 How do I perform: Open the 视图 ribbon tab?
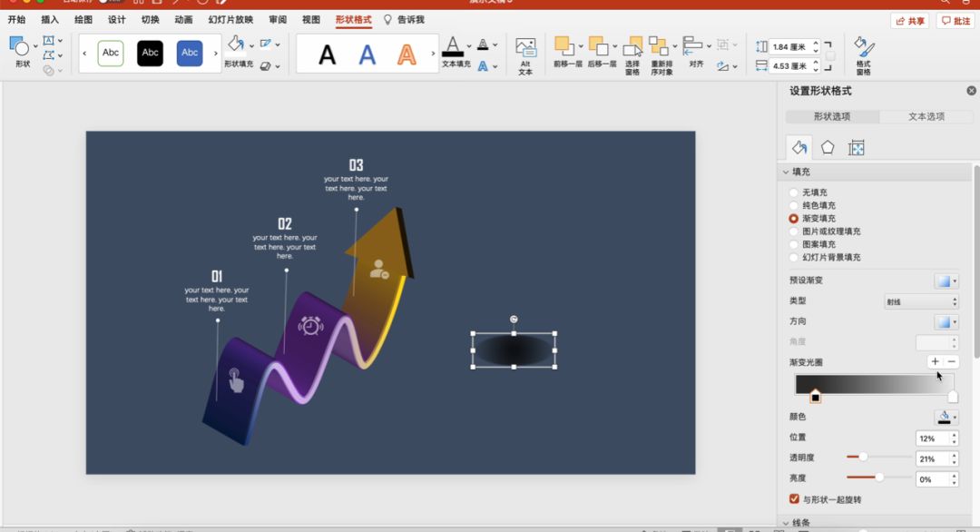[x=311, y=19]
